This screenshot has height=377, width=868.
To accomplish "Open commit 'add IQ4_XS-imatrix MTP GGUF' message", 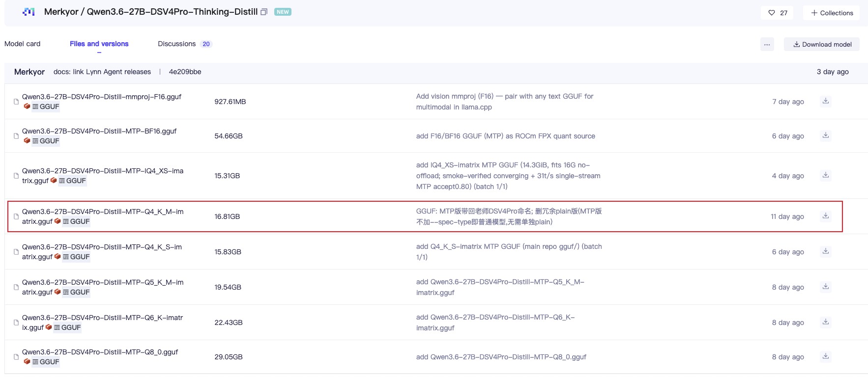I will (508, 176).
